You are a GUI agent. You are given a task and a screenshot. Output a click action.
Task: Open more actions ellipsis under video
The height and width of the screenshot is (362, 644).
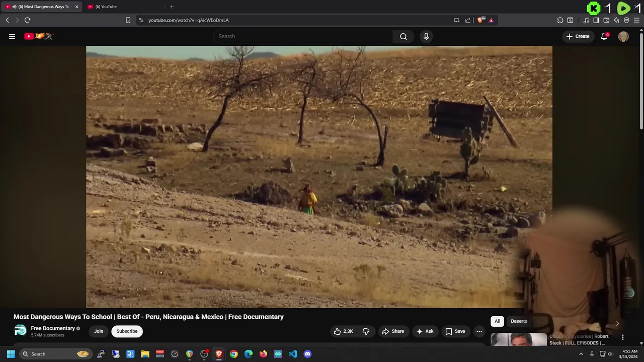pos(479,331)
